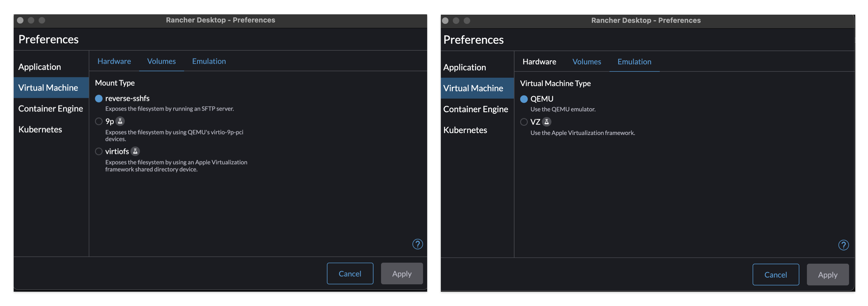Image resolution: width=868 pixels, height=306 pixels.
Task: Open Kubernetes settings from the sidebar
Action: tap(40, 129)
